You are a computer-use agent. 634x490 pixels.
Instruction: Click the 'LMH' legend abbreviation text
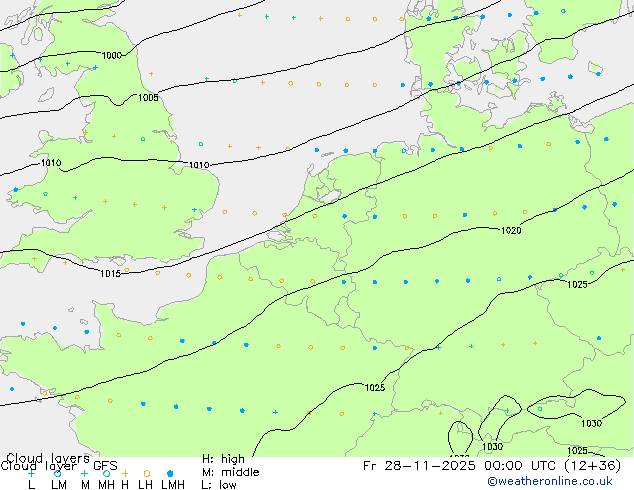(173, 484)
